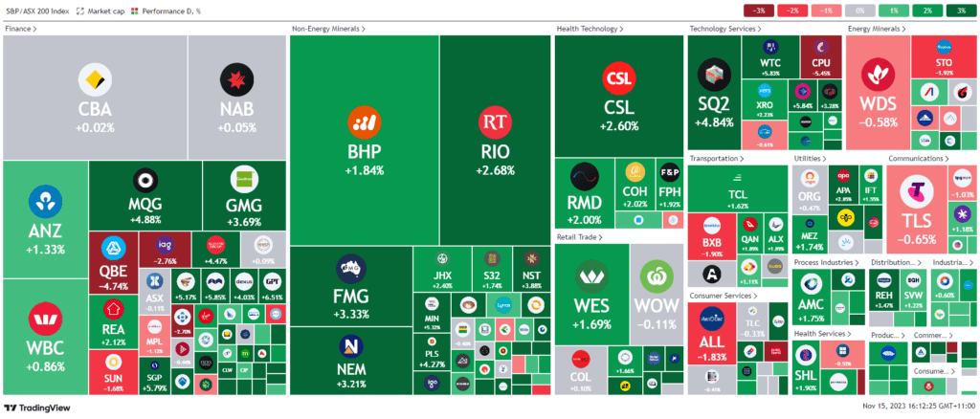Open the Health Technology sector
Image resolution: width=980 pixels, height=419 pixels.
click(x=589, y=29)
